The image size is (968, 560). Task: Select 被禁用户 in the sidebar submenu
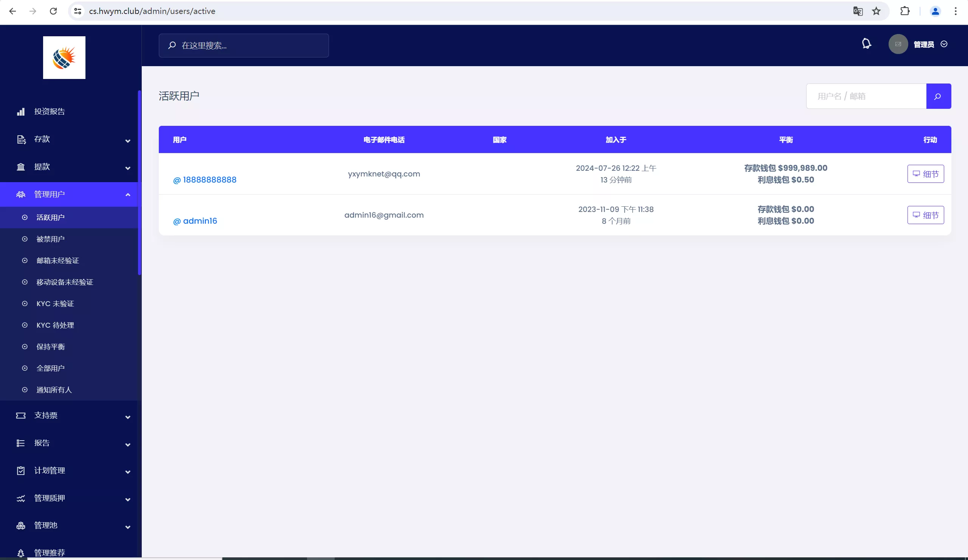point(50,239)
